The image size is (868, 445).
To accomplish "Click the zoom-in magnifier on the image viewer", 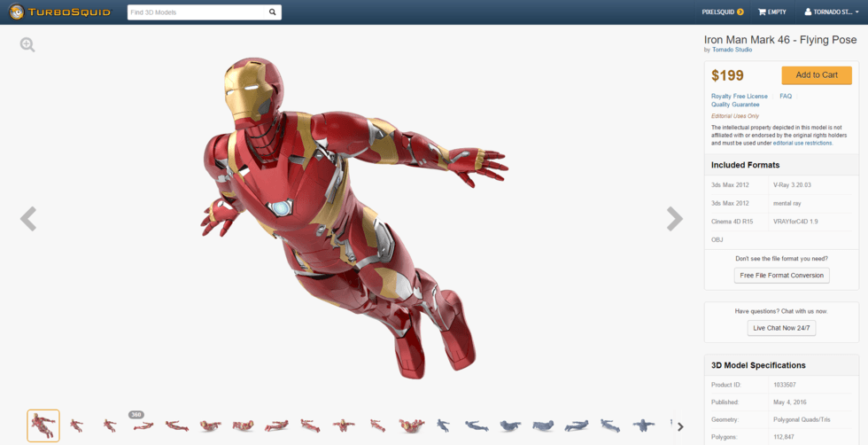I will (x=27, y=45).
